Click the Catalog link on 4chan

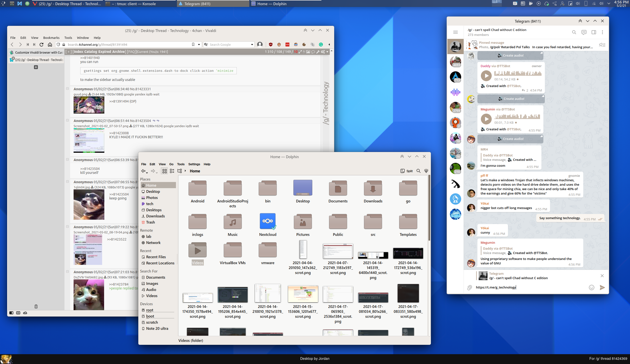tap(90, 52)
